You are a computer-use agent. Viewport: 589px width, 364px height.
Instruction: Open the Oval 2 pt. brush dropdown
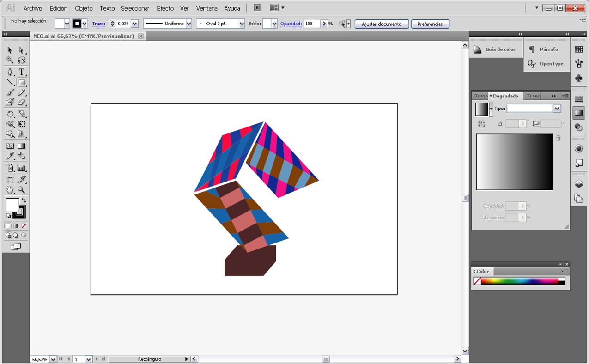(x=241, y=24)
